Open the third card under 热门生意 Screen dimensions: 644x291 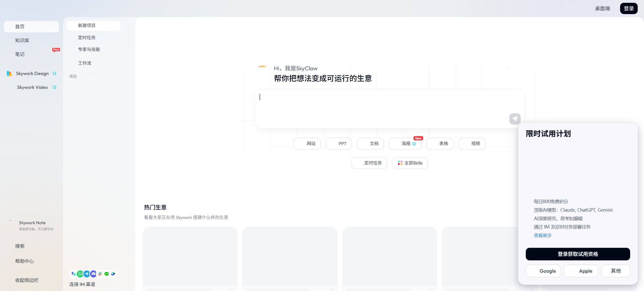pyautogui.click(x=390, y=259)
